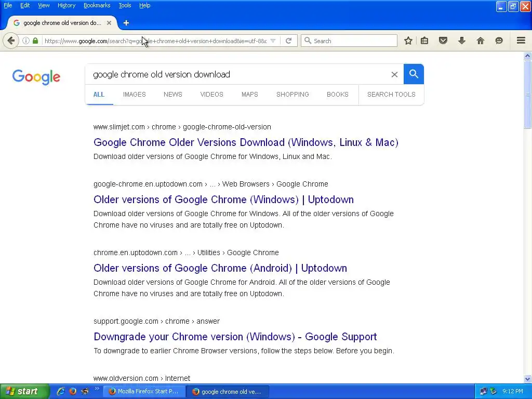Open the View menu
Screen dimensions: 532x399
click(x=44, y=5)
